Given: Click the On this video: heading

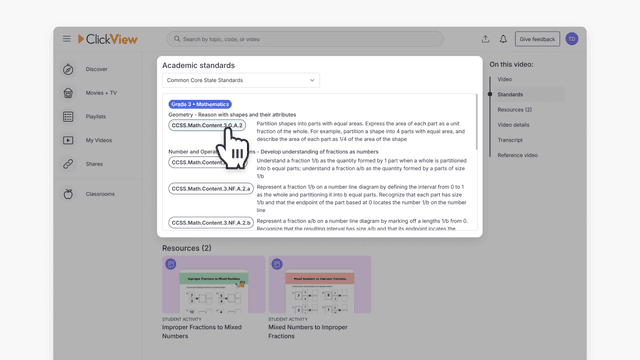Looking at the screenshot, I should tap(511, 64).
